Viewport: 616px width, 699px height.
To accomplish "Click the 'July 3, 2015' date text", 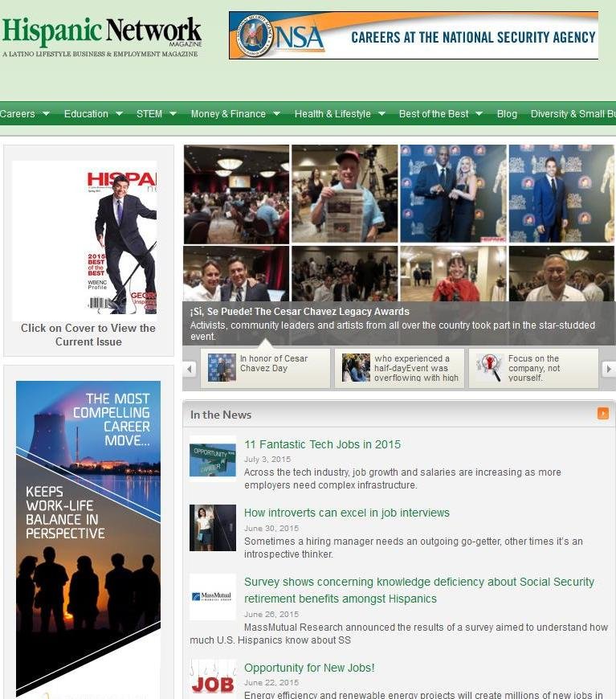I will 267,459.
